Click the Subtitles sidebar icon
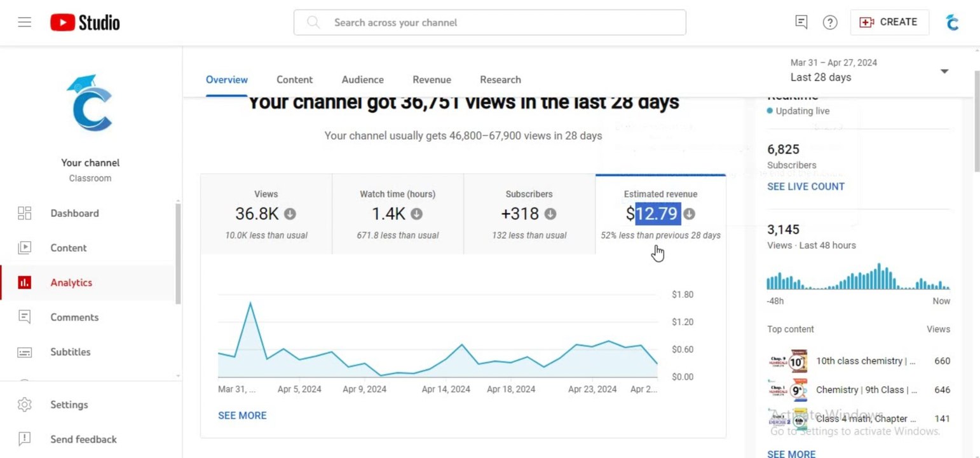Image resolution: width=980 pixels, height=458 pixels. pos(24,352)
